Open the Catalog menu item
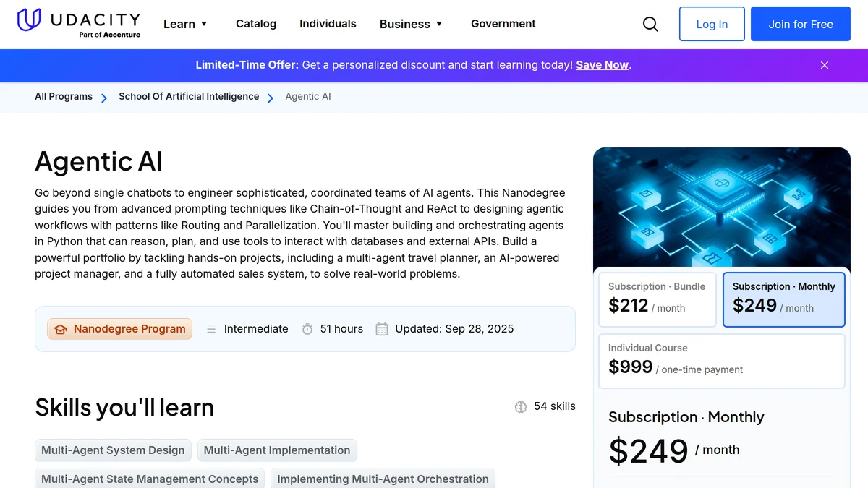 pos(256,24)
